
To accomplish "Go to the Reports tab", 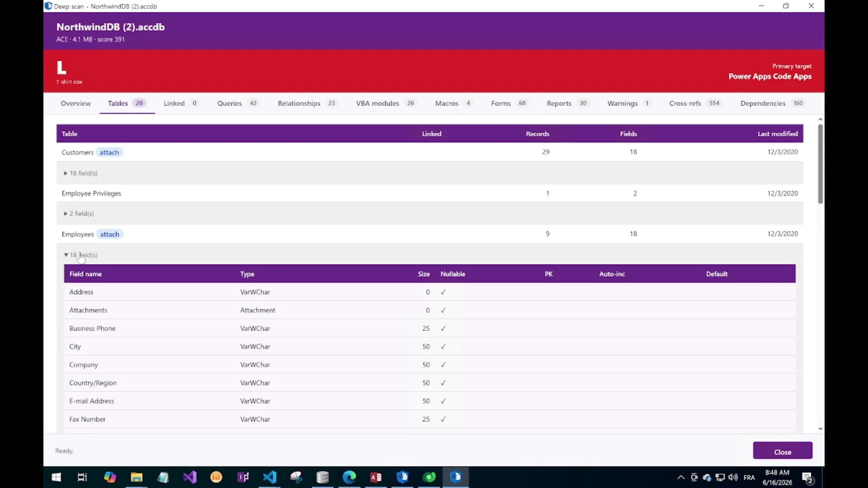I will coord(567,103).
